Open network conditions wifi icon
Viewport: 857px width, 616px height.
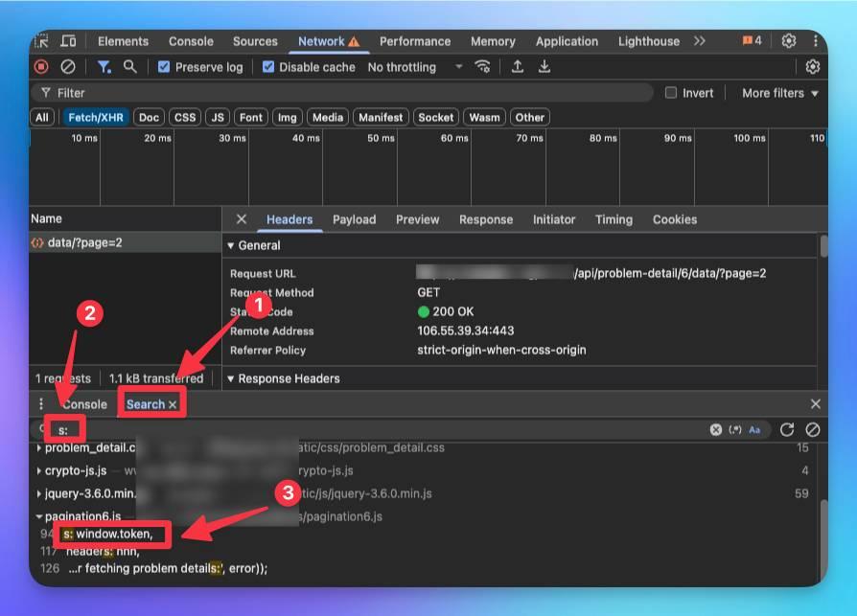[x=482, y=67]
